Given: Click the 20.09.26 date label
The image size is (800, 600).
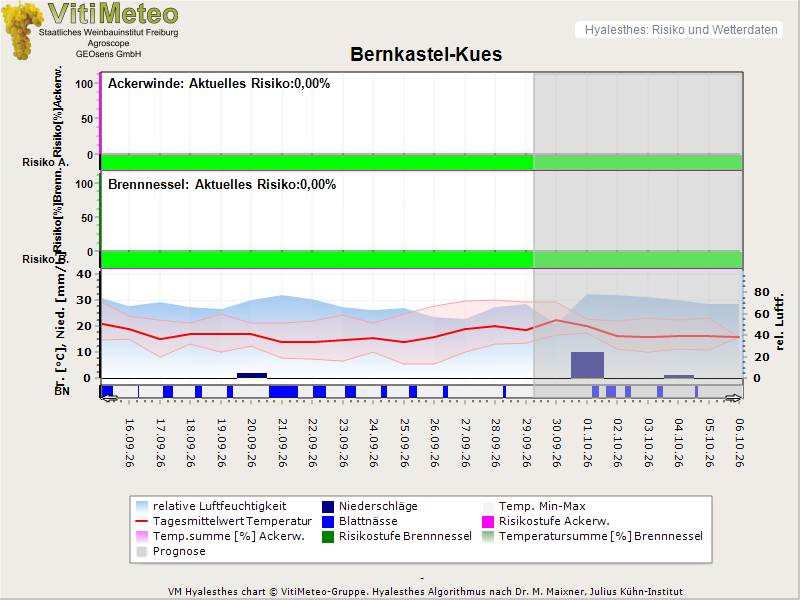Looking at the screenshot, I should point(252,443).
